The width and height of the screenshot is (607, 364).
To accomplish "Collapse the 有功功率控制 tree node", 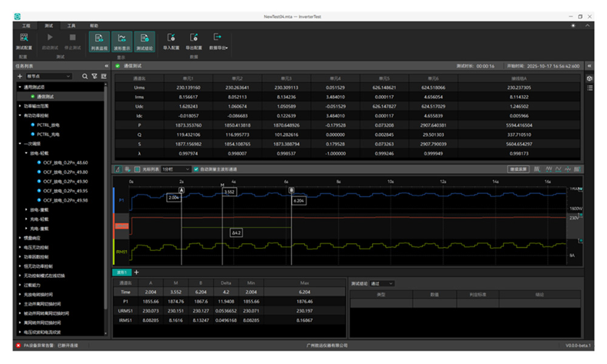I will (x=20, y=115).
